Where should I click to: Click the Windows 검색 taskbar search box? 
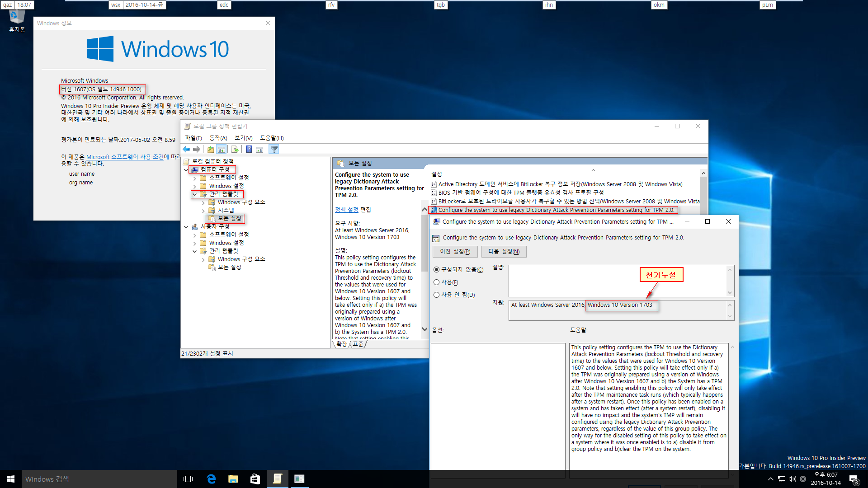99,479
